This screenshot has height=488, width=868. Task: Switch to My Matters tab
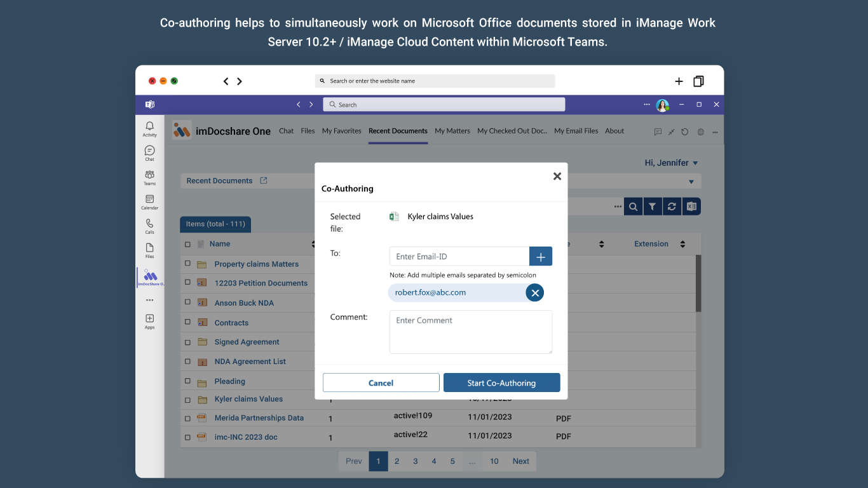click(x=452, y=131)
